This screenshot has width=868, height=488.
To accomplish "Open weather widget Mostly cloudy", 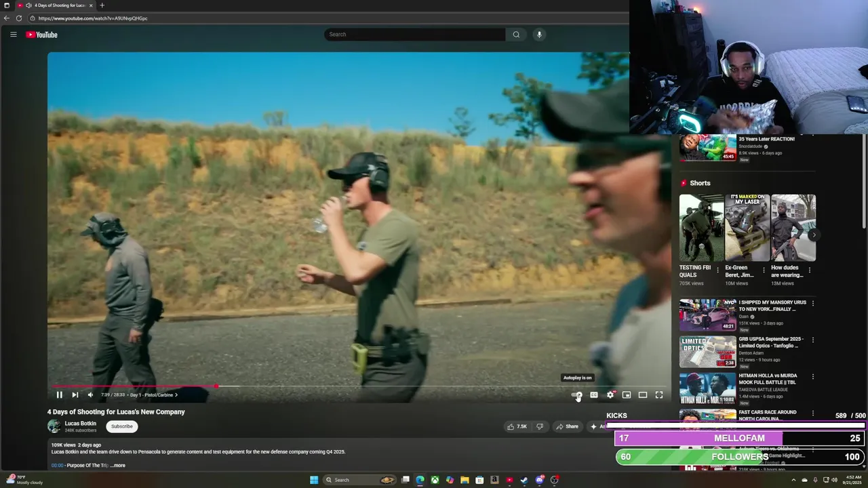I will [24, 480].
